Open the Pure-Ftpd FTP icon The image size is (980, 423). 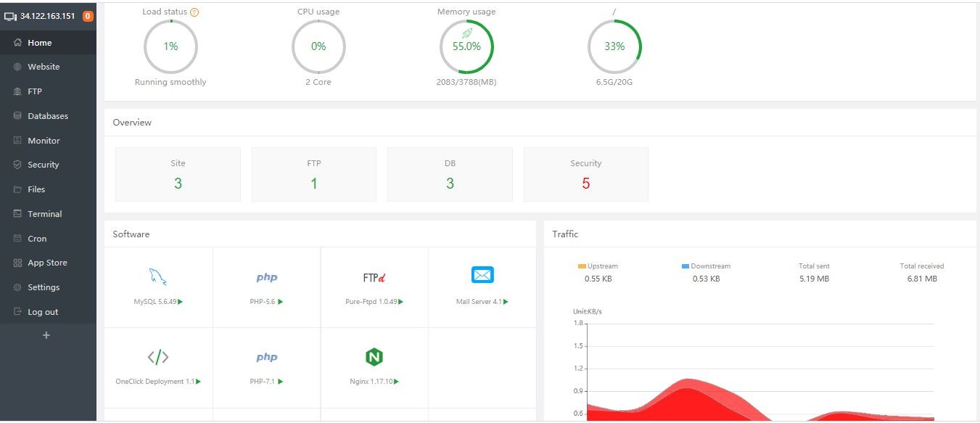point(374,278)
